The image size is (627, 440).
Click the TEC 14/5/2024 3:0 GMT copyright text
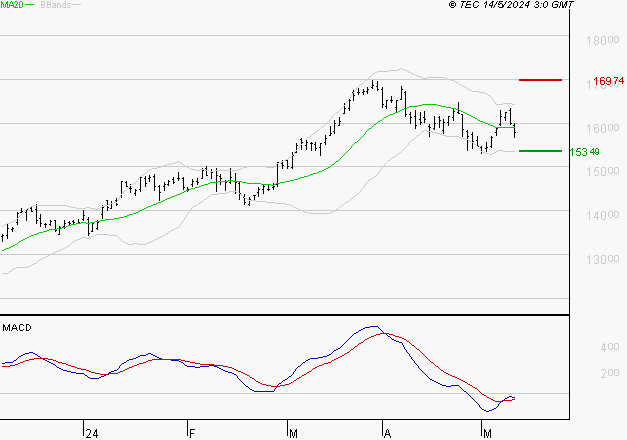(x=511, y=5)
